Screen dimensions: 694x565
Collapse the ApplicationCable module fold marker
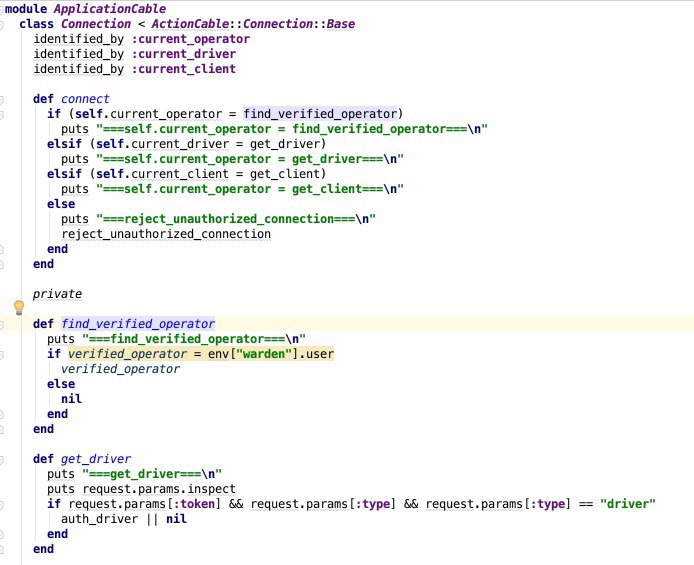point(1,9)
